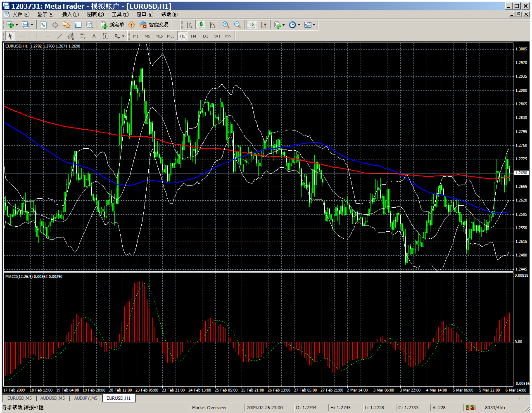Select the H4 timeframe button

tap(194, 36)
